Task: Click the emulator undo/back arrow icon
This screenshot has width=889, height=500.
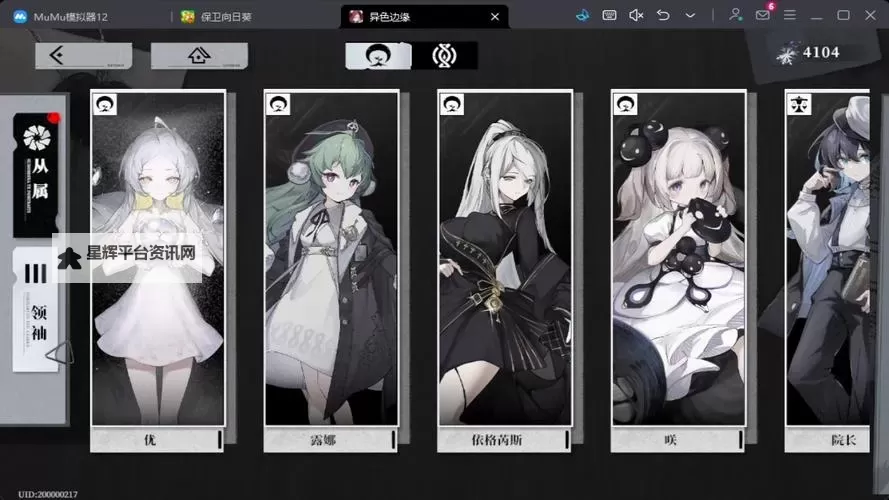Action: (x=663, y=15)
